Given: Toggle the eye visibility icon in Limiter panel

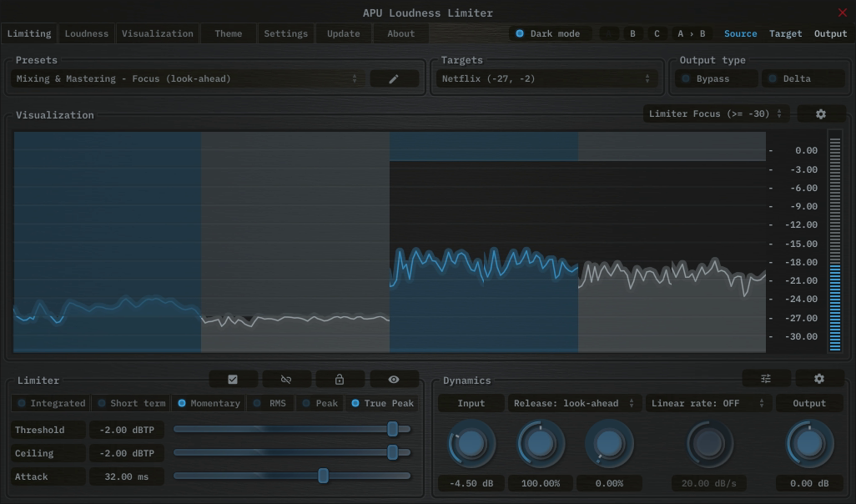Looking at the screenshot, I should click(394, 378).
